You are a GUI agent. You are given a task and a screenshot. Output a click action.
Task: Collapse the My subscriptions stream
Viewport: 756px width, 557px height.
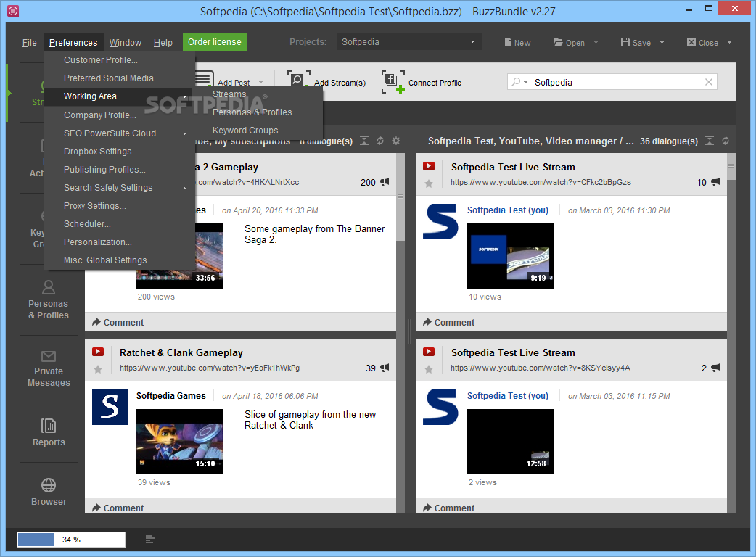tap(364, 141)
